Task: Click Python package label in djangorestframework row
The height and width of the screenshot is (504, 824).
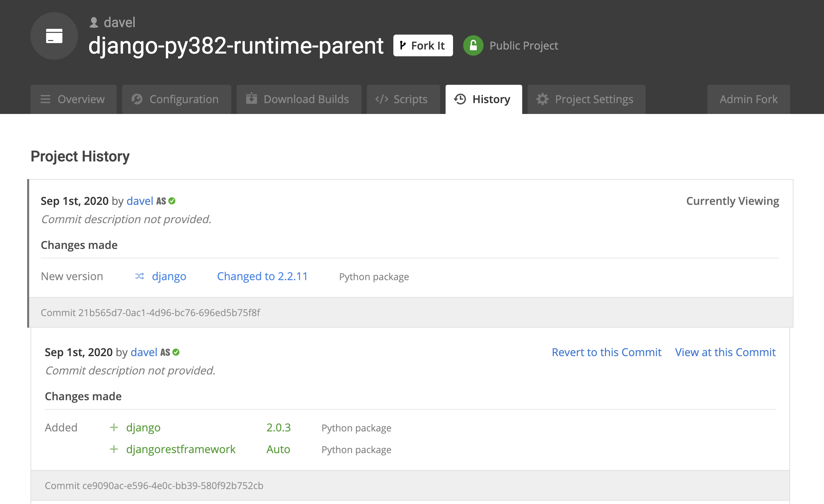Action: tap(356, 450)
